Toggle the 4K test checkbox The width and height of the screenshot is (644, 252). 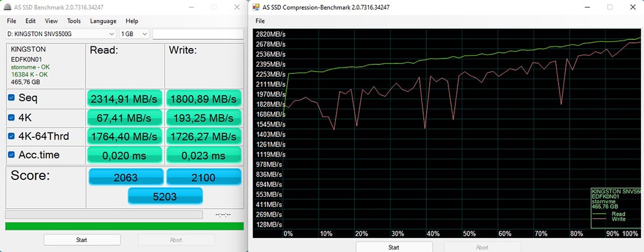pos(11,117)
